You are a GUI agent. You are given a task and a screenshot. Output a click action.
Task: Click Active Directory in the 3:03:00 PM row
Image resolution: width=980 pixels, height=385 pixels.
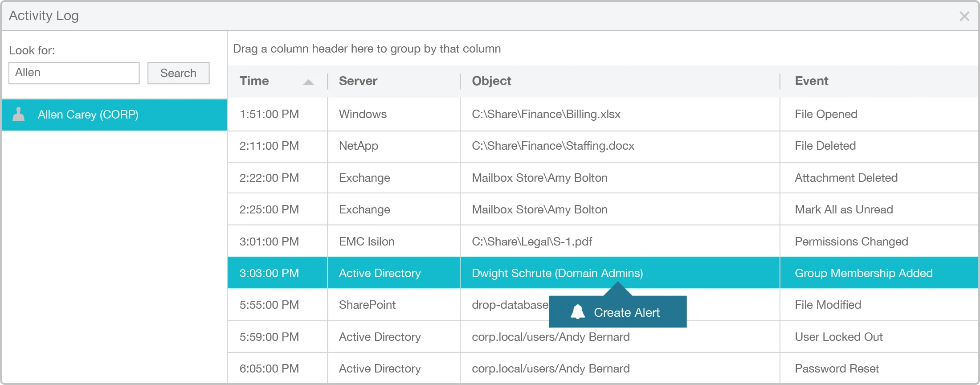pyautogui.click(x=394, y=273)
